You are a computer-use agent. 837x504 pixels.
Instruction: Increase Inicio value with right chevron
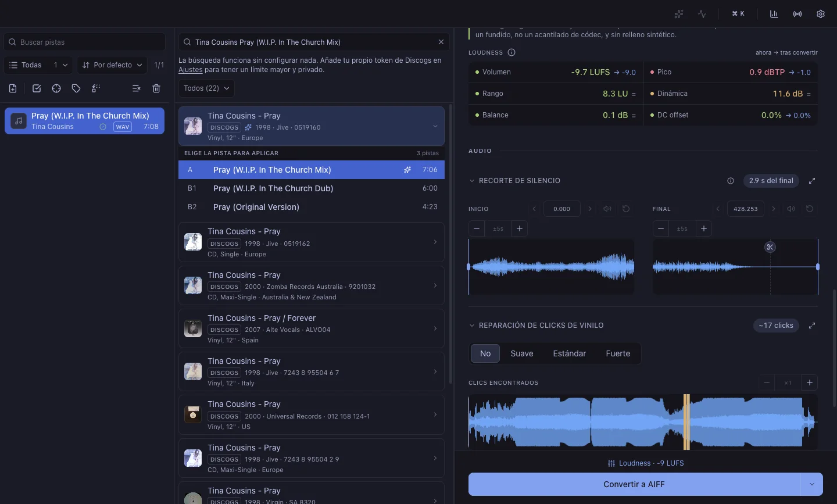pyautogui.click(x=590, y=209)
